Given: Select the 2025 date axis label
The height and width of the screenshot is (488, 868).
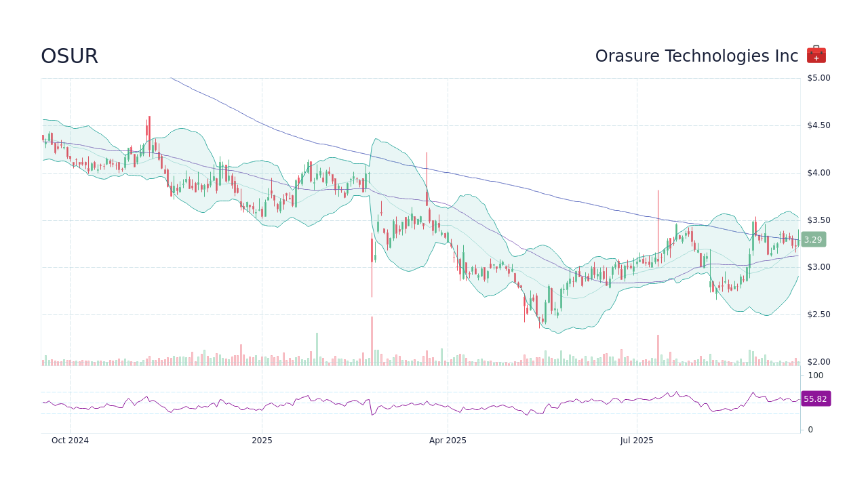Looking at the screenshot, I should pyautogui.click(x=262, y=440).
